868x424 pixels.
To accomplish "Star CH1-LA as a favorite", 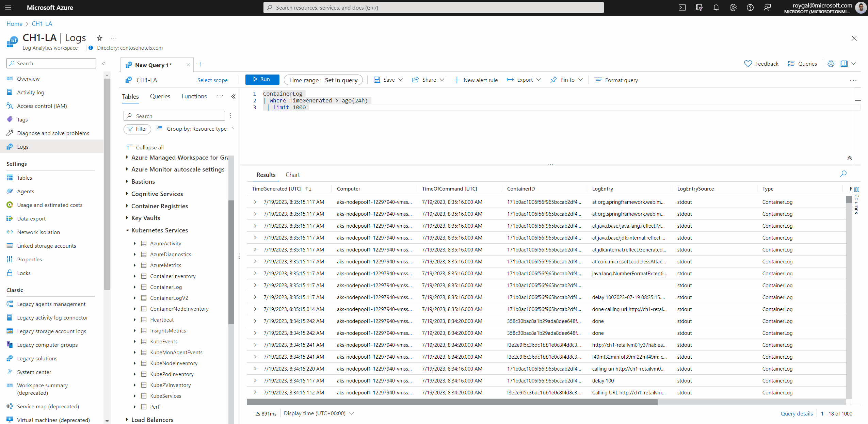I will [x=99, y=38].
